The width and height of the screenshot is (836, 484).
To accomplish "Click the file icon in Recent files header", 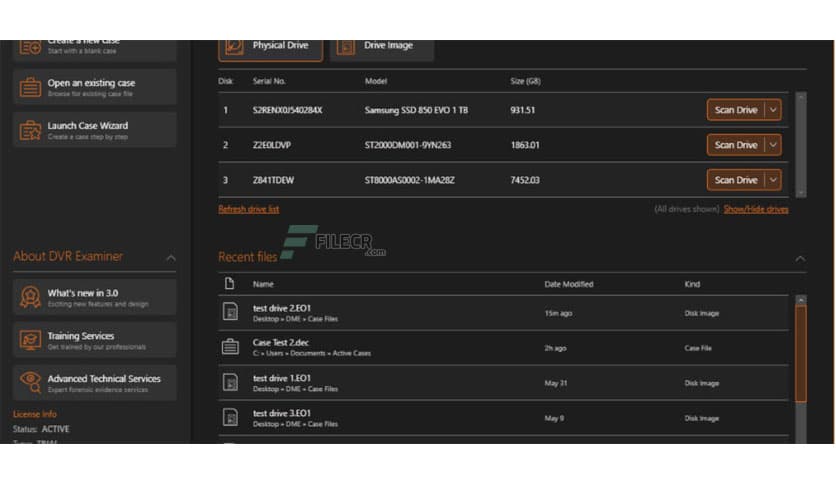I will pyautogui.click(x=229, y=284).
